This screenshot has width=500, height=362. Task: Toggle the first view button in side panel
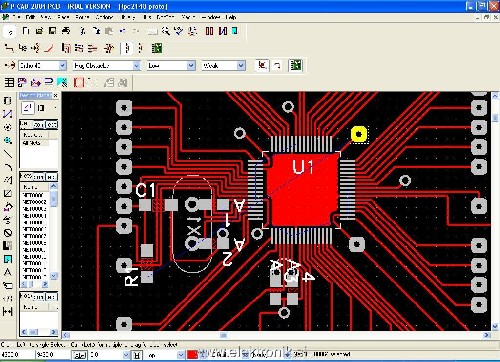[28, 108]
